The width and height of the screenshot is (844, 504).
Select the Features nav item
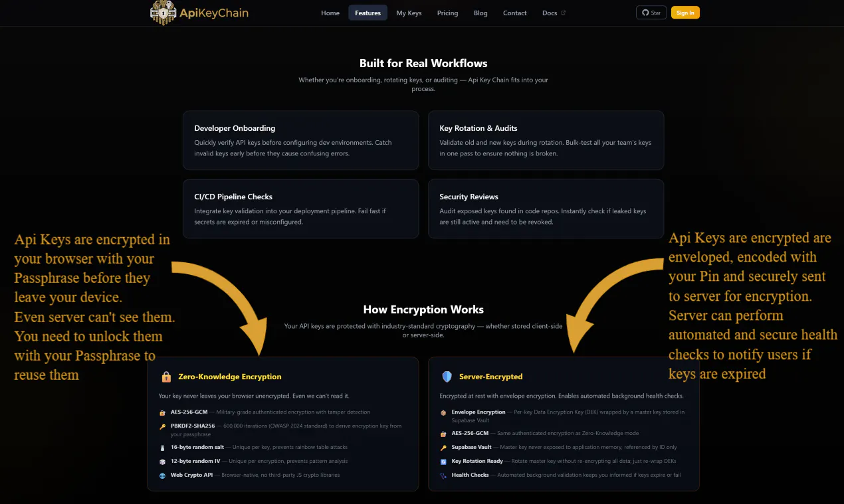(368, 13)
